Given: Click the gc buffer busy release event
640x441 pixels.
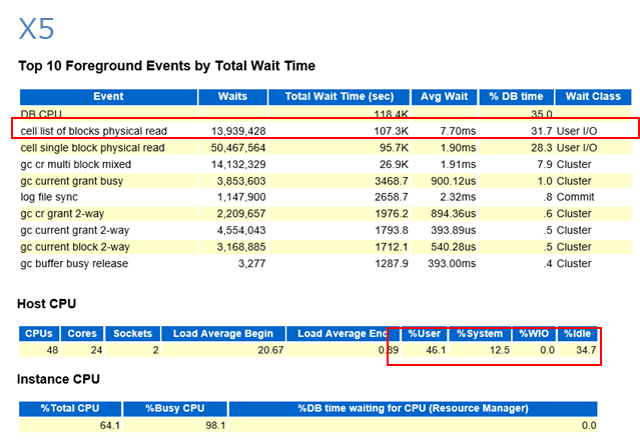Looking at the screenshot, I should pyautogui.click(x=74, y=264).
